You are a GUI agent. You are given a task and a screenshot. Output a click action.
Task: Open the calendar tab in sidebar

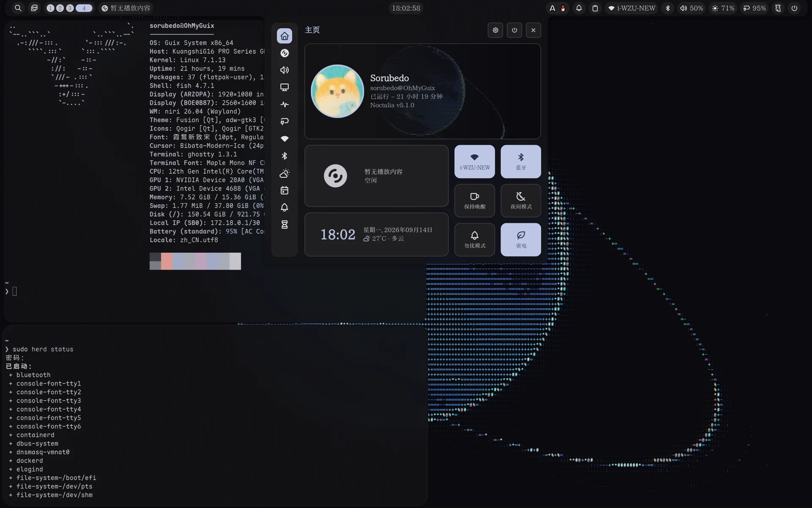point(284,190)
